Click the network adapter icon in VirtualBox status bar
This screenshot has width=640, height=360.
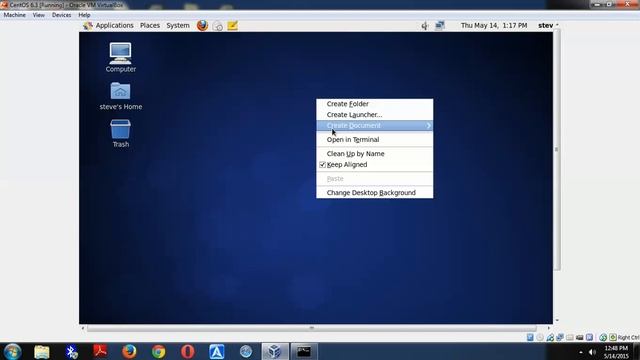pyautogui.click(x=560, y=337)
